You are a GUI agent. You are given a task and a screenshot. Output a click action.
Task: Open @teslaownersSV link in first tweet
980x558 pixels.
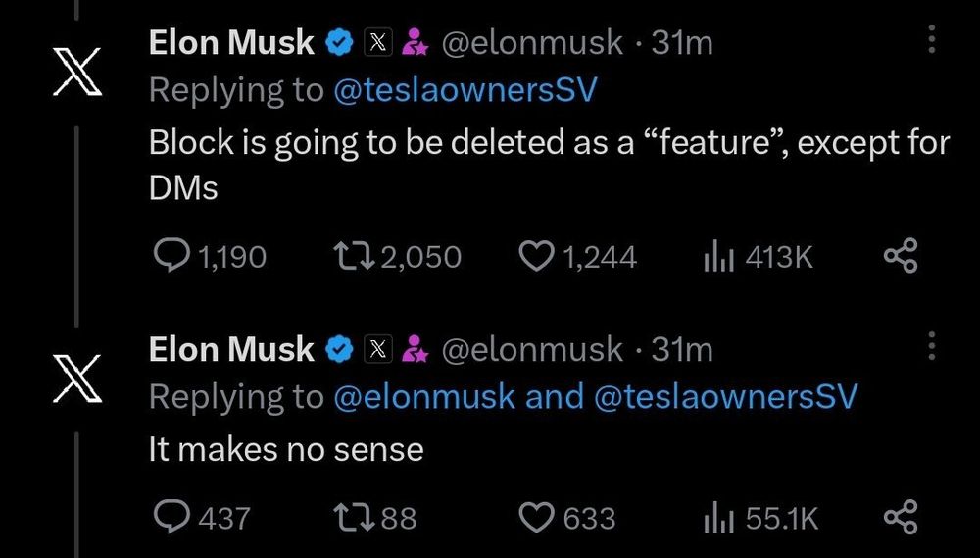465,90
